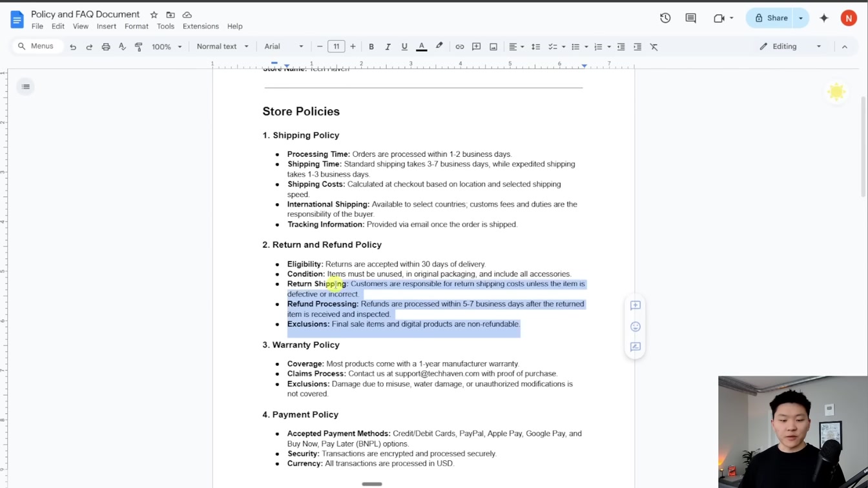
Task: Increase the paragraph indent
Action: pyautogui.click(x=637, y=46)
